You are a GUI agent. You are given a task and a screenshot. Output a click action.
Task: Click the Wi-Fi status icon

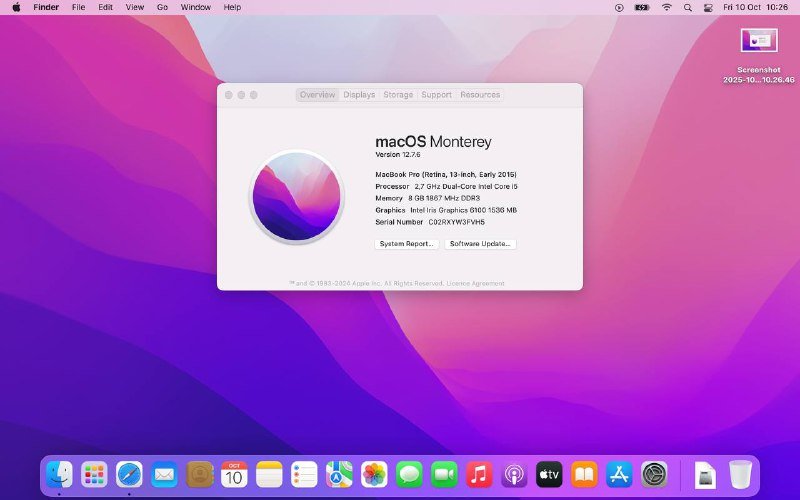[x=666, y=7]
